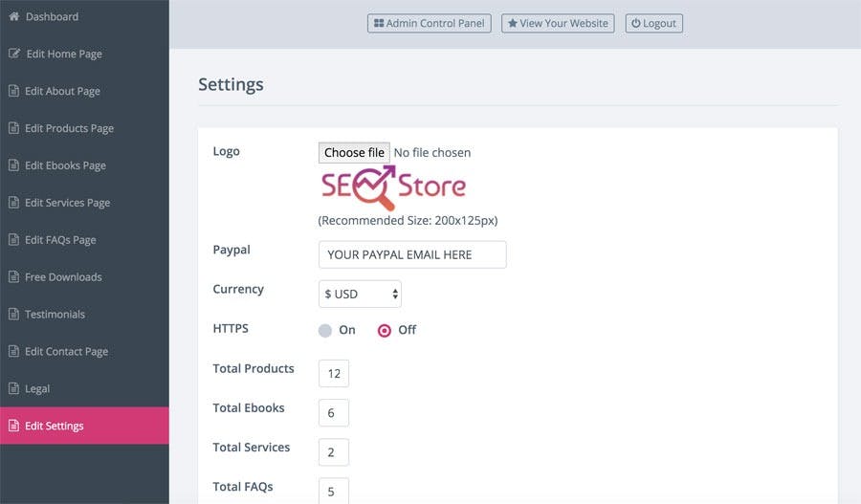861x504 pixels.
Task: Click the pencil icon beside Edit Home Page
Action: [14, 54]
